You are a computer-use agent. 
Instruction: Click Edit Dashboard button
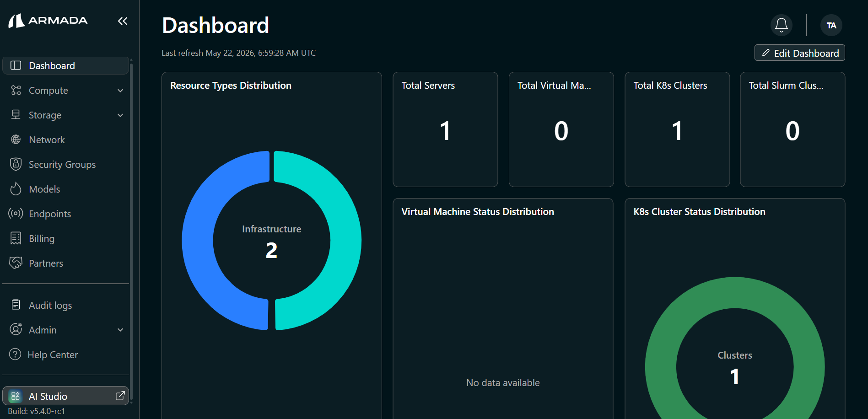799,53
